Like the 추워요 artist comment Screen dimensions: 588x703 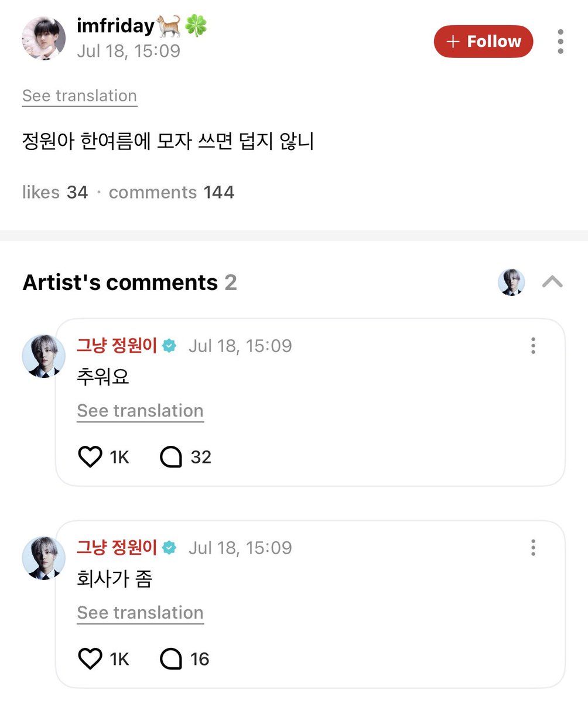point(90,457)
